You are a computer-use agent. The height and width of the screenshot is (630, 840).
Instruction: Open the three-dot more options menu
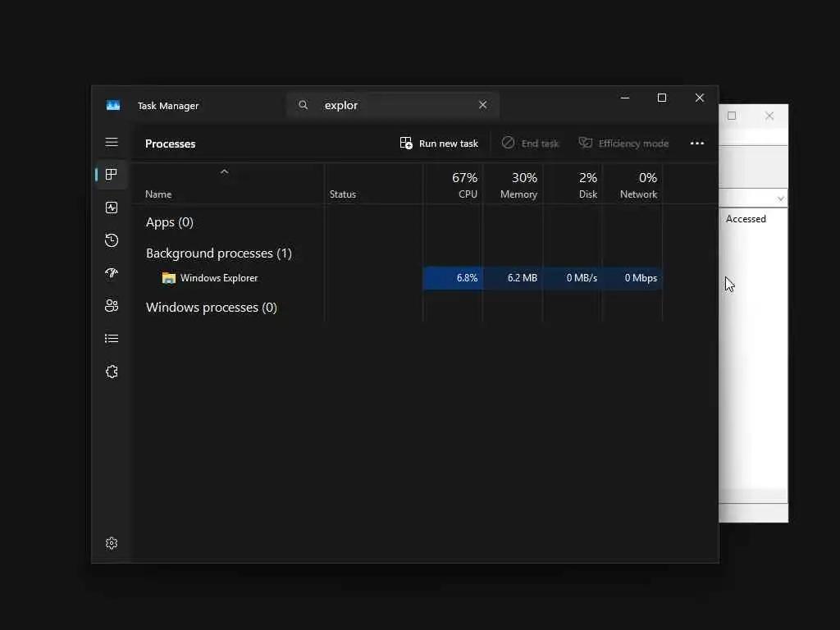697,143
